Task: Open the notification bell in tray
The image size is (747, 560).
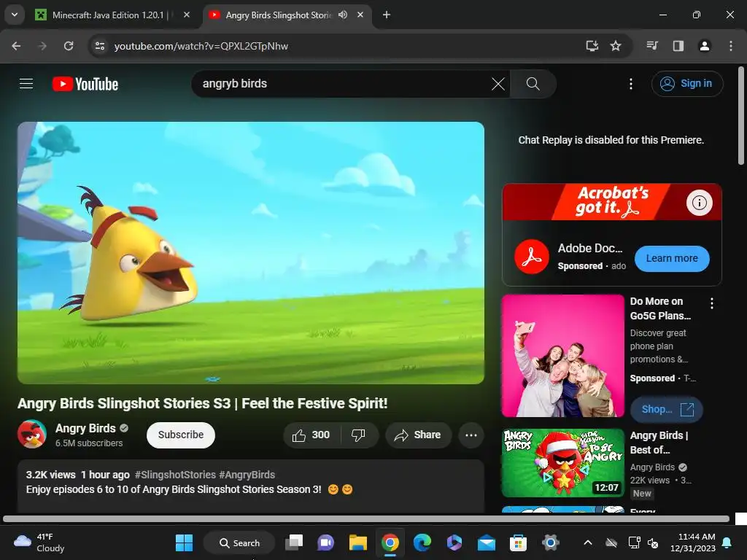Action: pyautogui.click(x=727, y=542)
